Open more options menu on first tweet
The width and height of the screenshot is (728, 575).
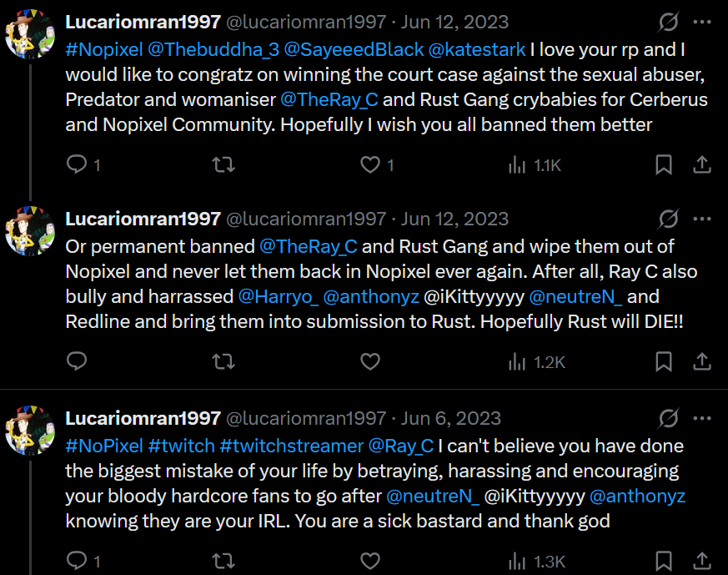[x=702, y=21]
